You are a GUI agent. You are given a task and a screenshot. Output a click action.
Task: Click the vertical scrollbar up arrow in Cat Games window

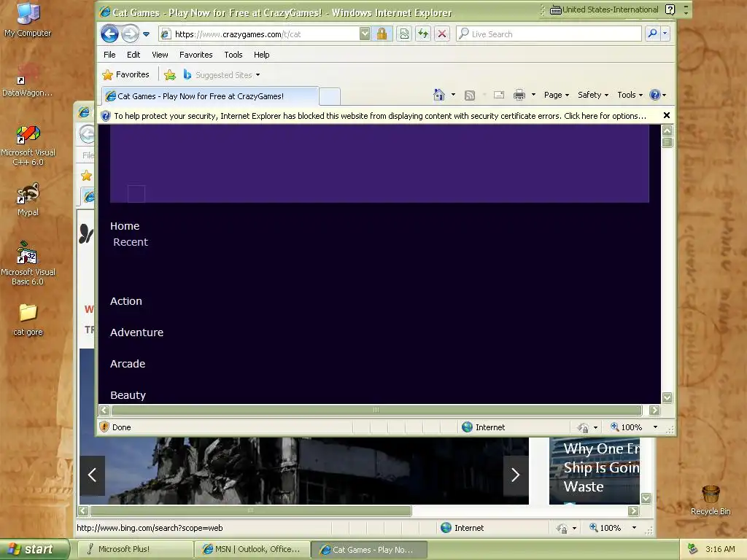coord(667,131)
